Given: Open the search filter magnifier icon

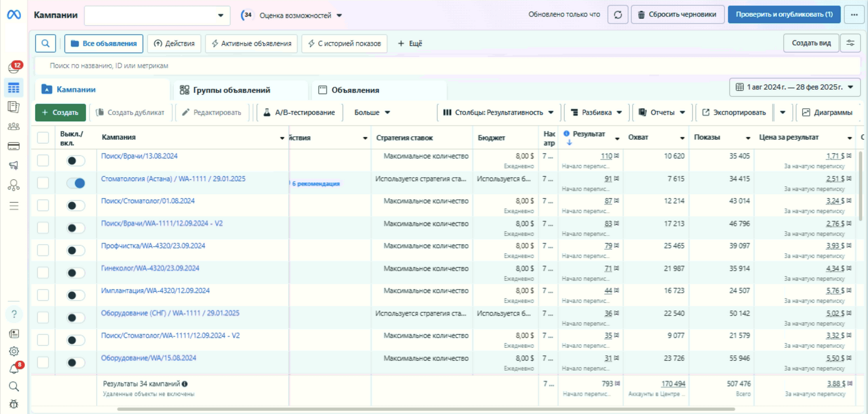Looking at the screenshot, I should click(45, 43).
